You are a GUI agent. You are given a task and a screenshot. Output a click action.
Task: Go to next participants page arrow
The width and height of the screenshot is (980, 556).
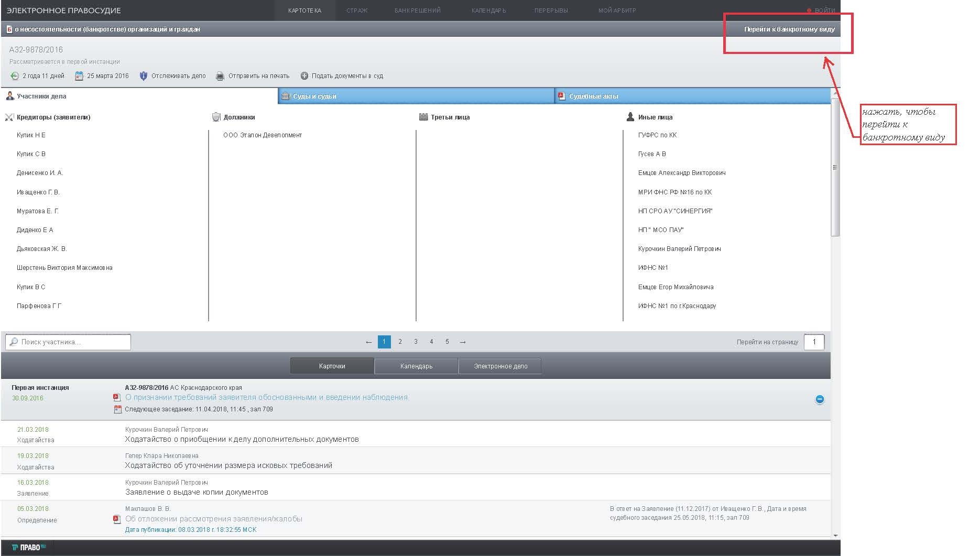click(x=463, y=342)
